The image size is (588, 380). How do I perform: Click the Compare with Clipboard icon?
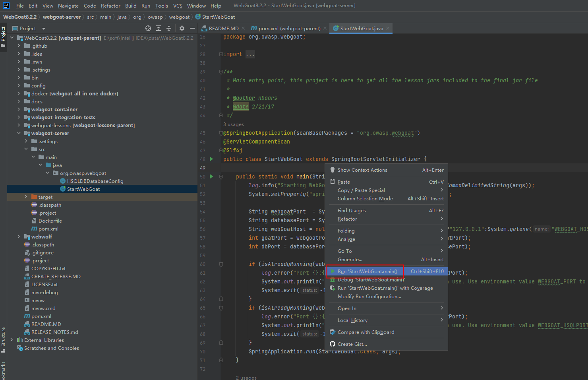pyautogui.click(x=333, y=332)
